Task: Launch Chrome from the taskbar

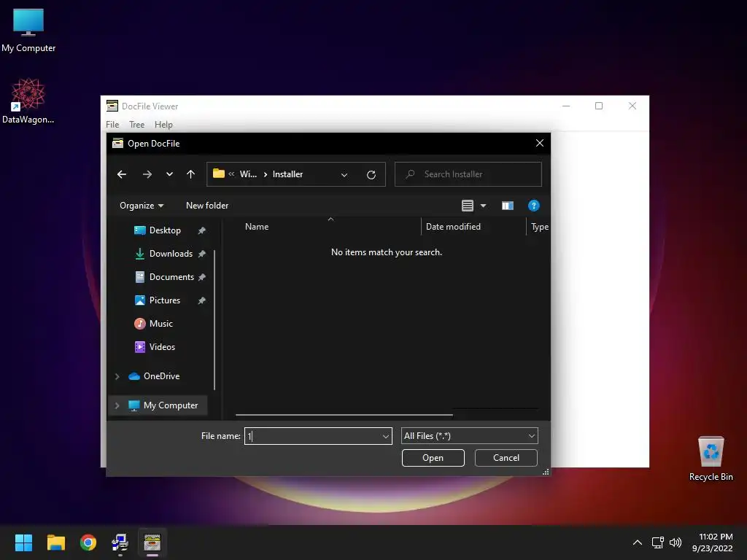Action: pyautogui.click(x=88, y=542)
